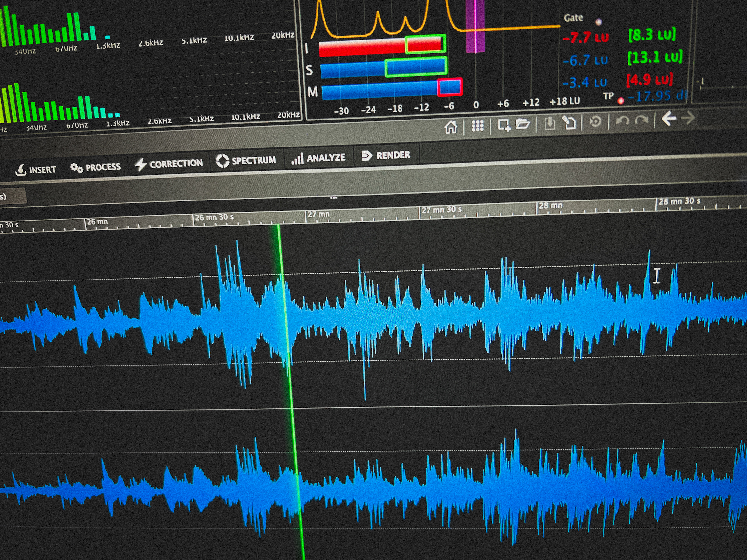747x560 pixels.
Task: Click the greyed forward arrow
Action: click(688, 118)
